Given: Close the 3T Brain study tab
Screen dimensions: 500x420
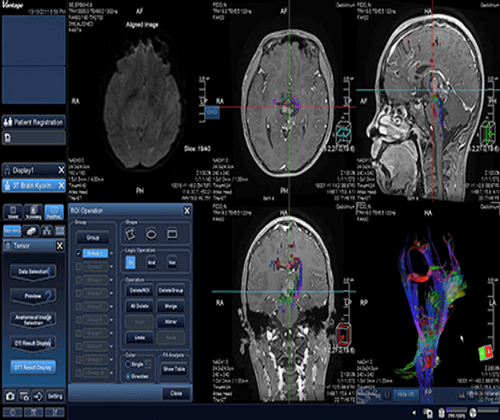Looking at the screenshot, I should click(61, 185).
